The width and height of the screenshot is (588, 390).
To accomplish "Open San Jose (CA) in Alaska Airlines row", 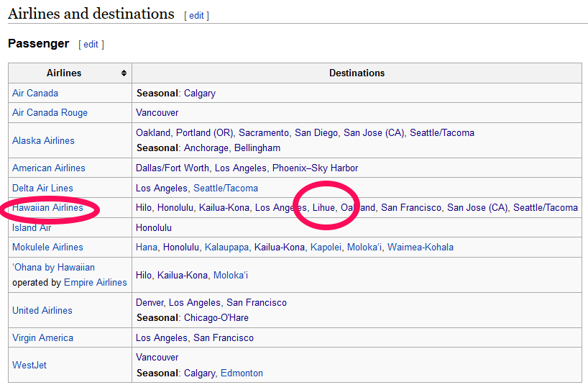I will tap(374, 133).
